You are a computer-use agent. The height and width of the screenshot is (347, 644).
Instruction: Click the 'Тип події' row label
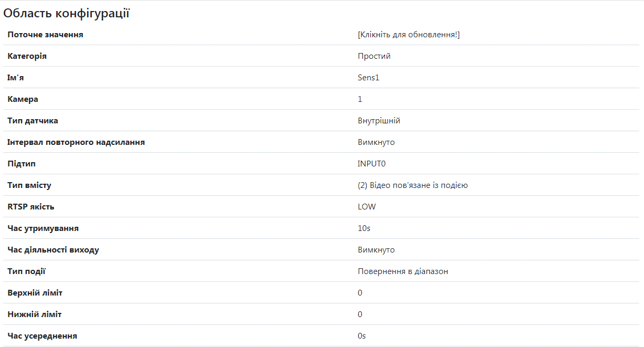27,271
